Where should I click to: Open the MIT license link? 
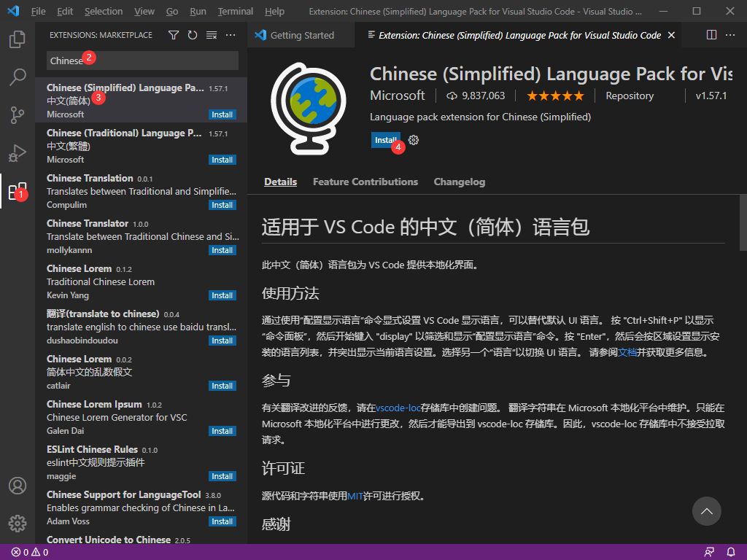click(x=355, y=496)
